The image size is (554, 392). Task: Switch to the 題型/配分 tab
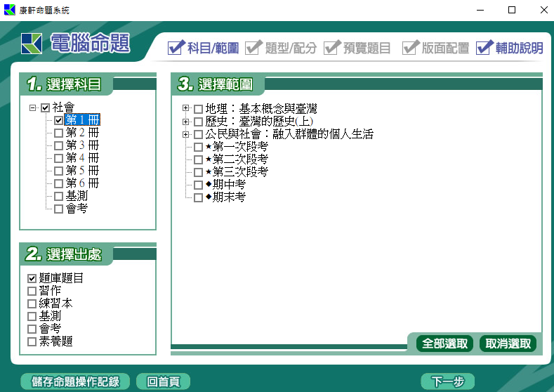coord(281,48)
